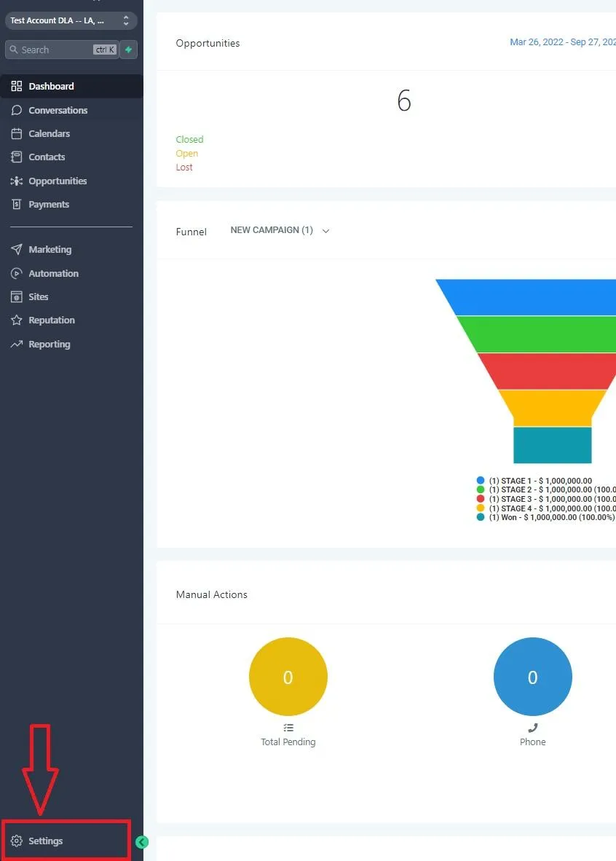This screenshot has width=616, height=861.
Task: Click the Lost opportunities label
Action: (x=184, y=167)
